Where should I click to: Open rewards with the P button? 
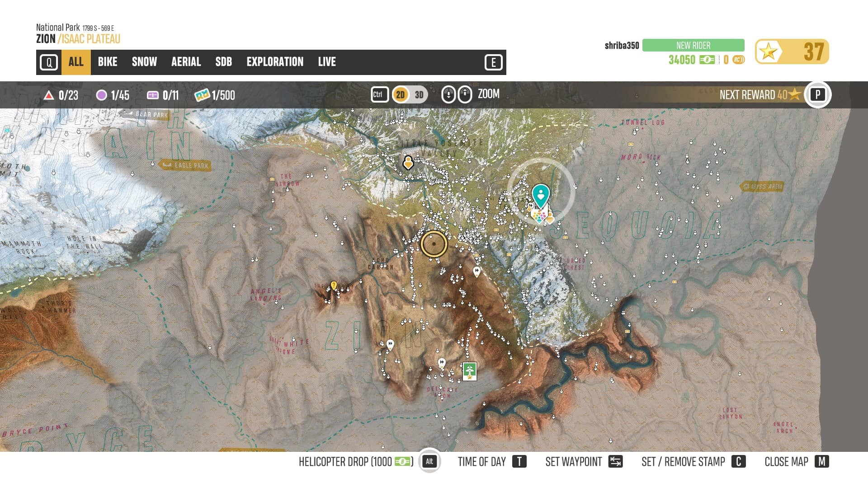pos(817,94)
